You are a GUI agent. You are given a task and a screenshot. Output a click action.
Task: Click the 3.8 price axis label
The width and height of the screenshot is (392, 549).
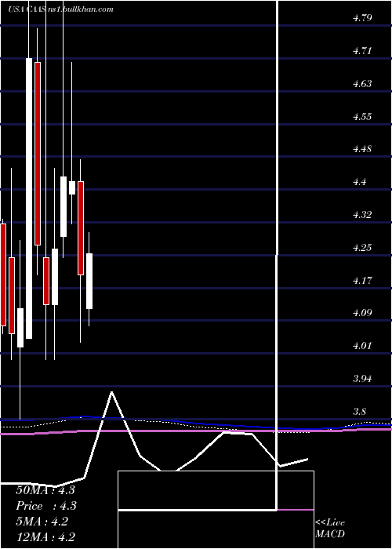359,411
